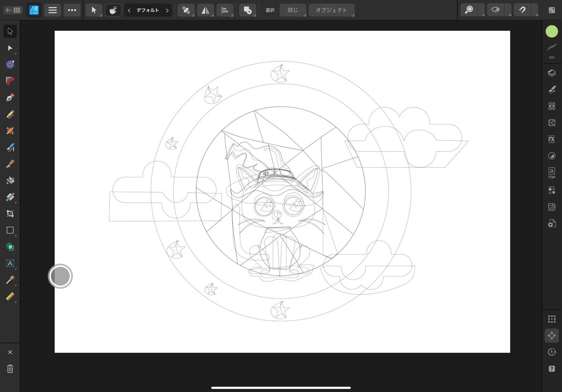Select the Rectangle shape tool
The height and width of the screenshot is (392, 562).
(10, 230)
